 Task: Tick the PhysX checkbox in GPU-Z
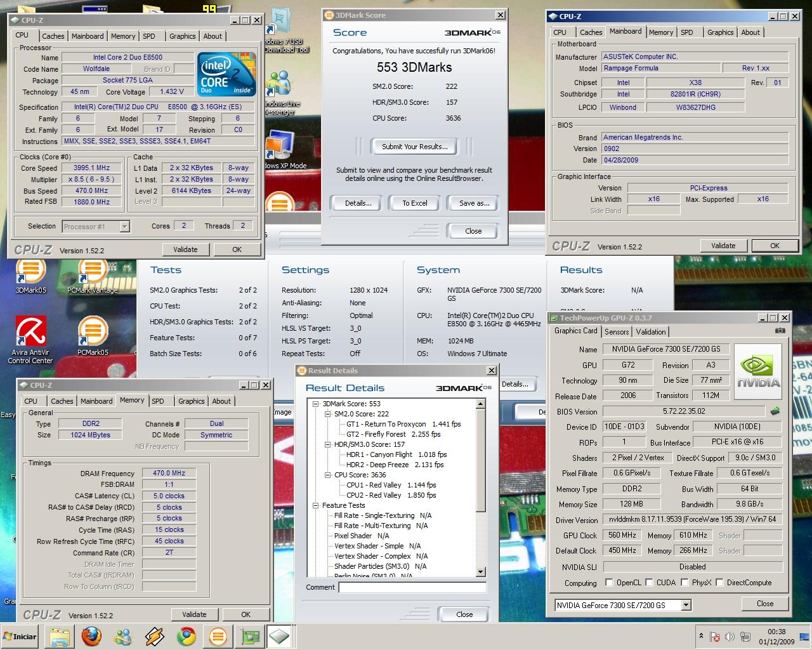(x=684, y=582)
